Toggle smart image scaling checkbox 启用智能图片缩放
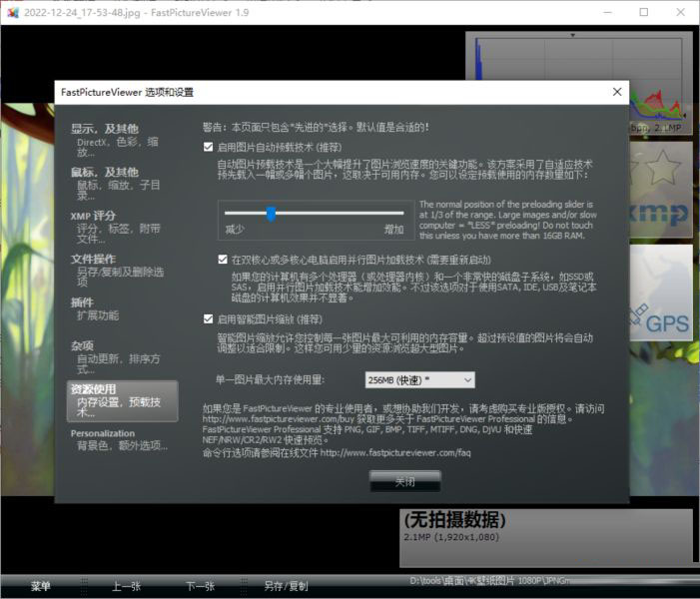Screen dimensions: 700x599 (x=208, y=318)
